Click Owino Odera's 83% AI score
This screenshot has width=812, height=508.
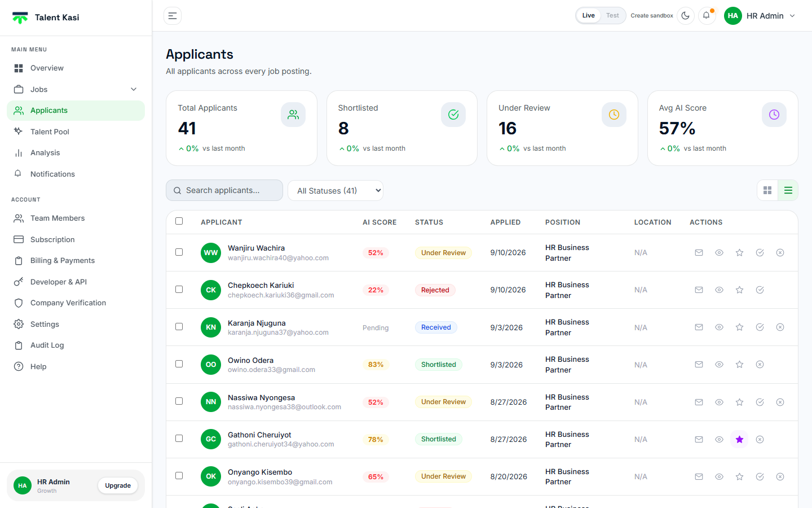click(x=376, y=365)
